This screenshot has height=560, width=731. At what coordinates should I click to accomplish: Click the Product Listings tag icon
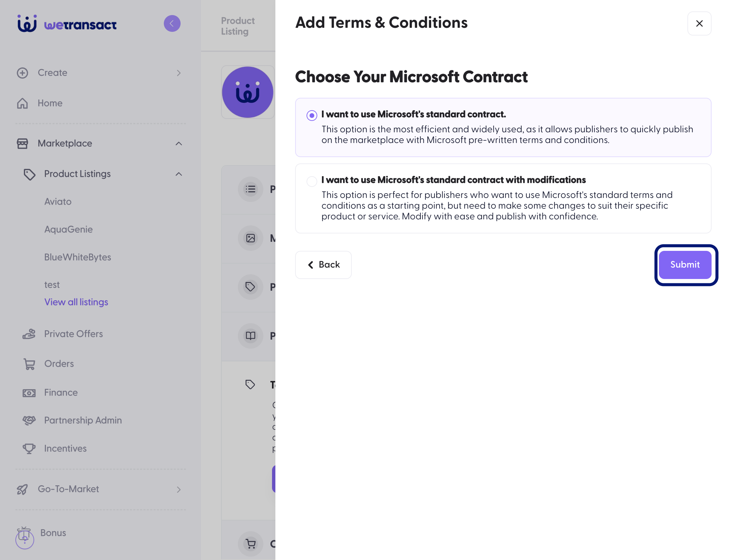click(x=29, y=174)
